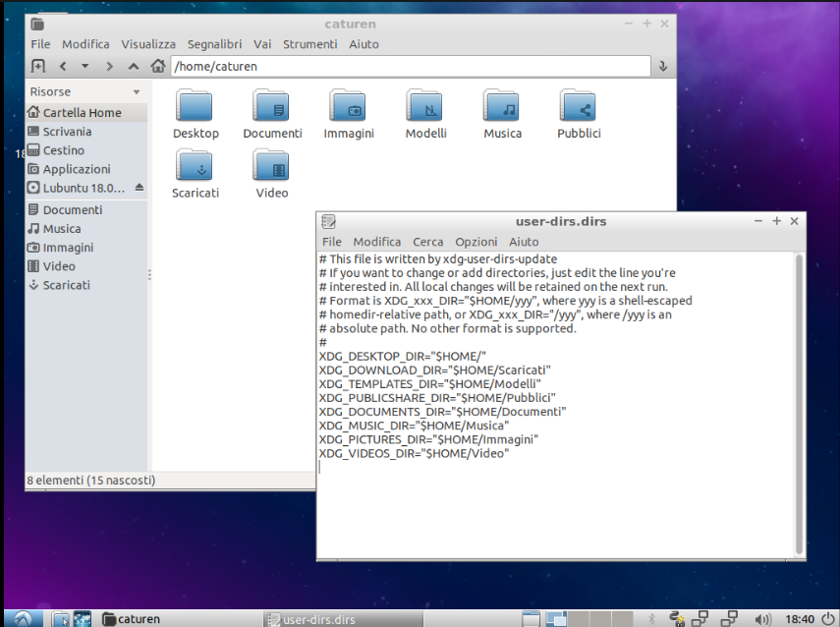Open the volume control tray icon
Image resolution: width=840 pixels, height=627 pixels.
tap(762, 619)
